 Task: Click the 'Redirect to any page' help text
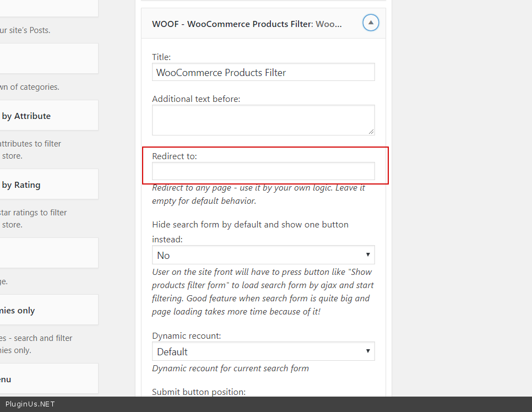coord(258,194)
